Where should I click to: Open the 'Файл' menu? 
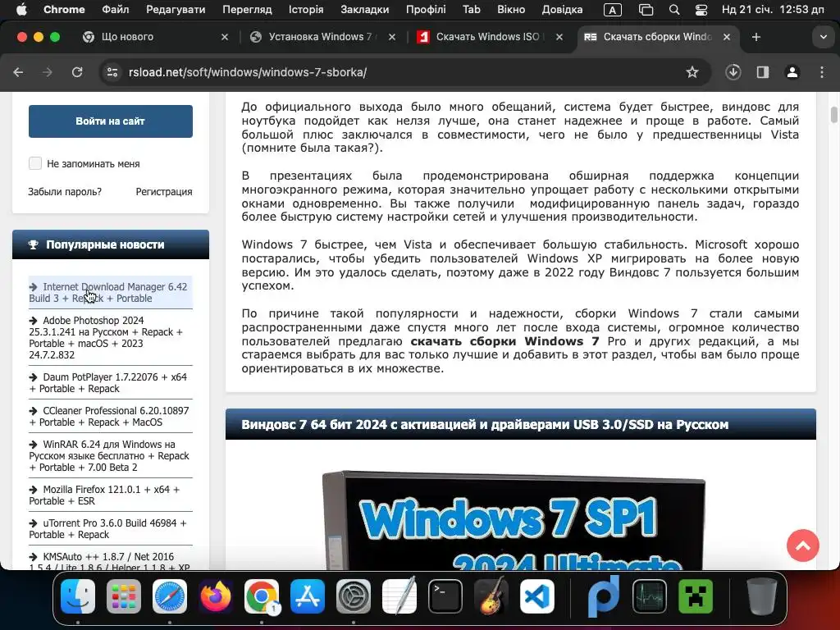pyautogui.click(x=115, y=10)
